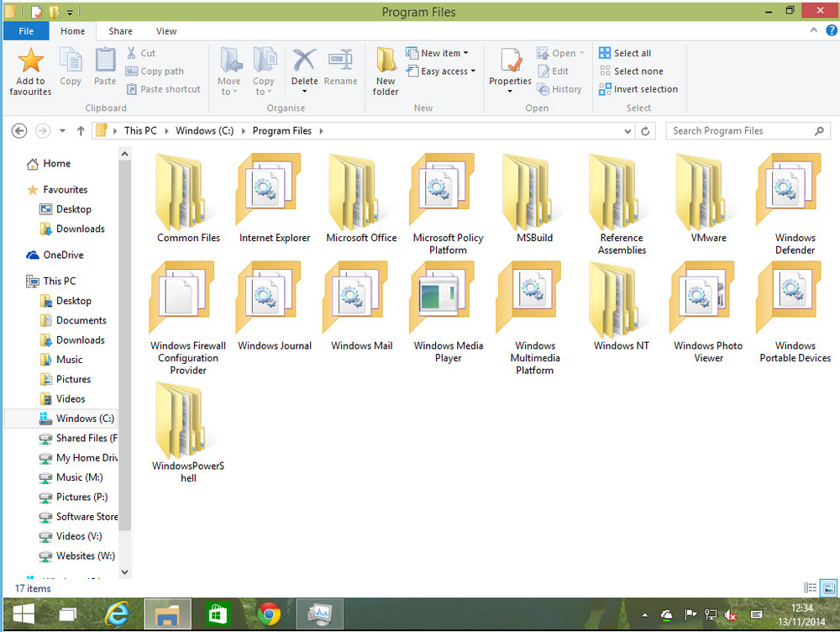Select Home in the navigation pane

coord(48,164)
